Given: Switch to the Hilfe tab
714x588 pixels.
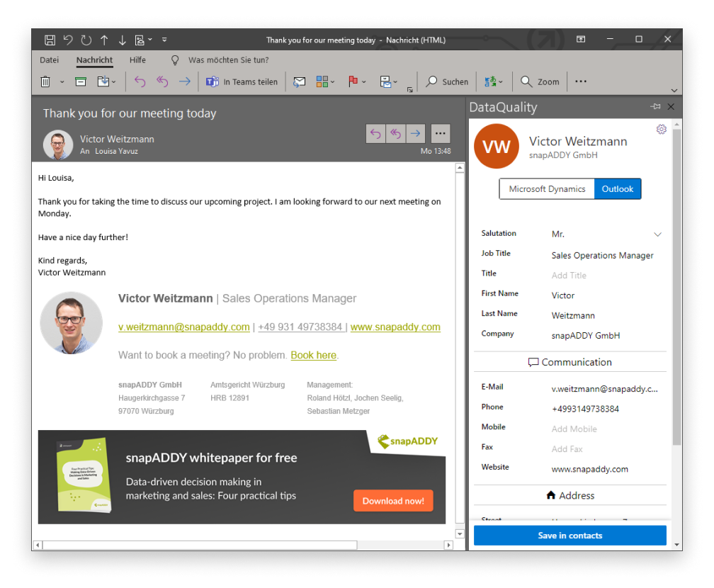Looking at the screenshot, I should [137, 60].
